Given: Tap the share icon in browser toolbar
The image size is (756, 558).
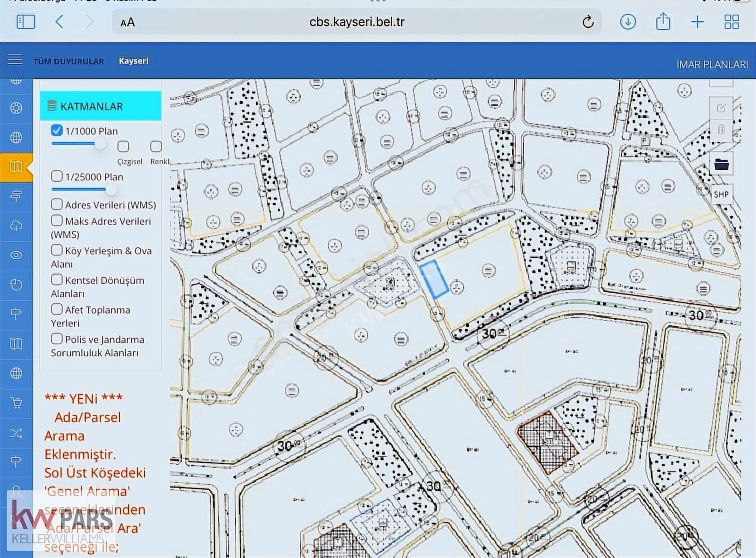Looking at the screenshot, I should point(663,21).
